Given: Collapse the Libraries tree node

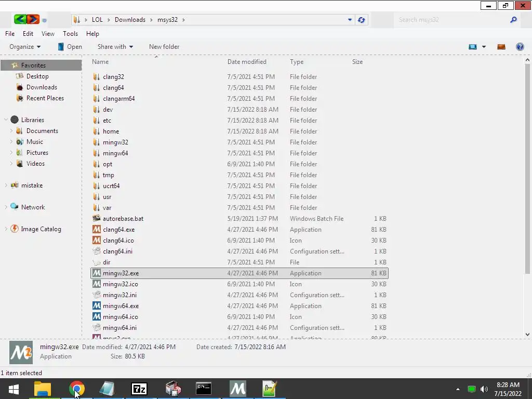Looking at the screenshot, I should [6, 120].
